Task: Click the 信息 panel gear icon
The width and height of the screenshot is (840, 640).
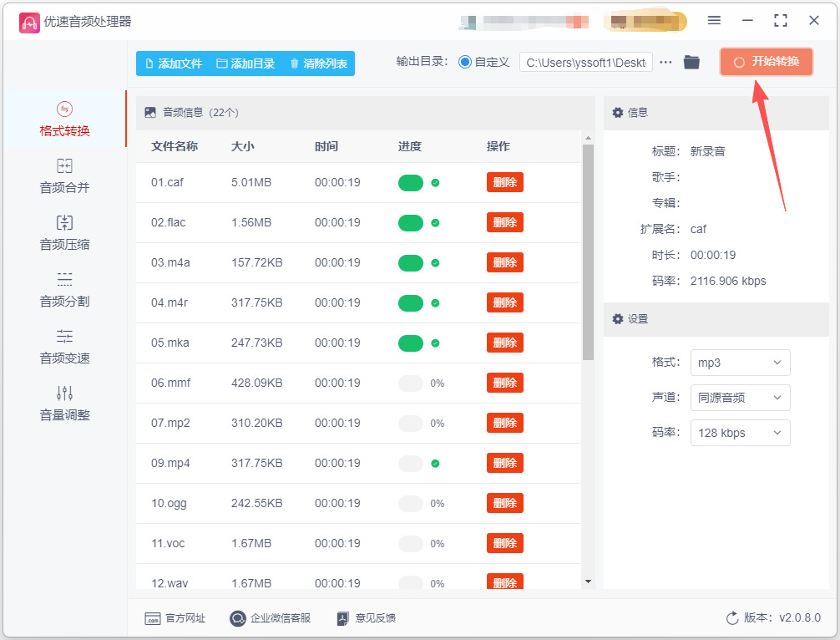Action: 618,113
